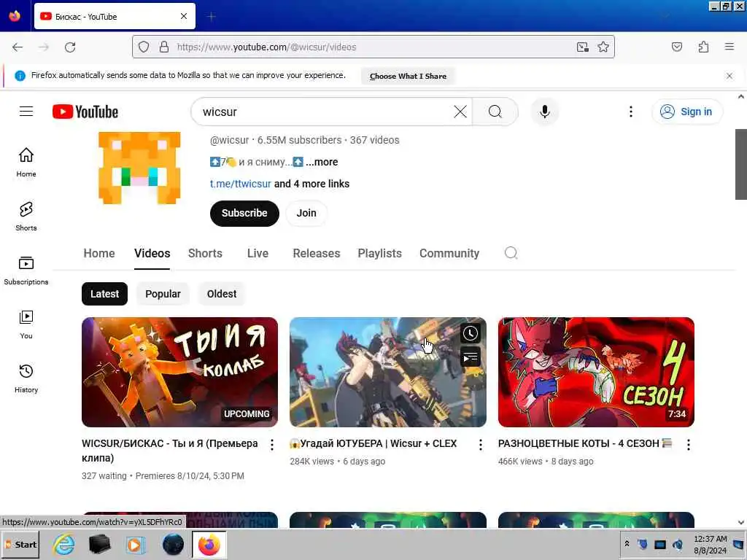This screenshot has height=560, width=747.
Task: Sort videos by Popular
Action: pos(163,294)
